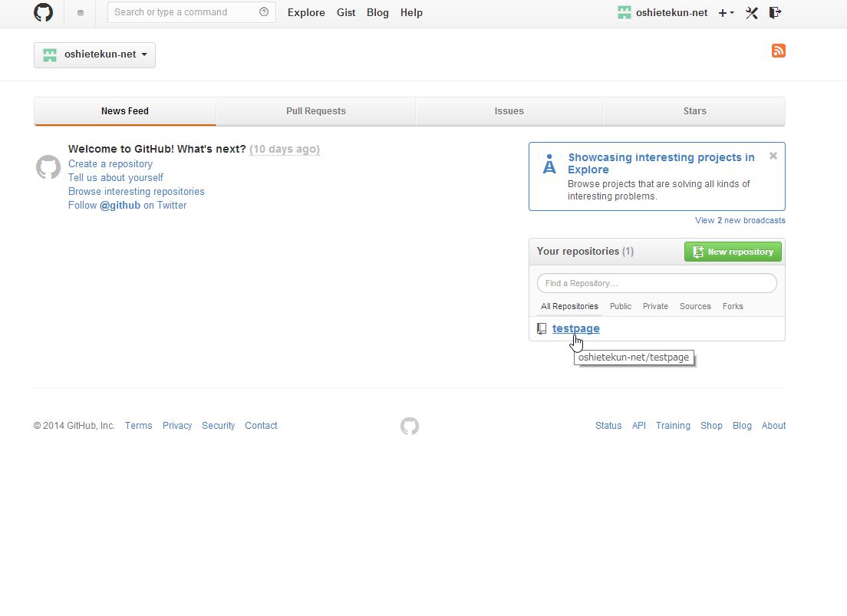Screen dimensions: 847x616
Task: Click the '(10 days ago)' timestamp
Action: 285,149
